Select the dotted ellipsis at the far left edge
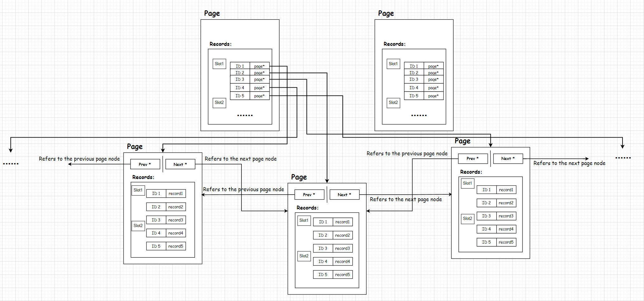 point(11,164)
